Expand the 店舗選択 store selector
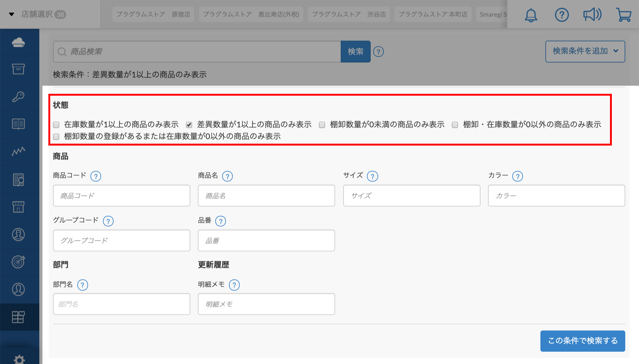Screen dimensions: 639x364 (37, 14)
